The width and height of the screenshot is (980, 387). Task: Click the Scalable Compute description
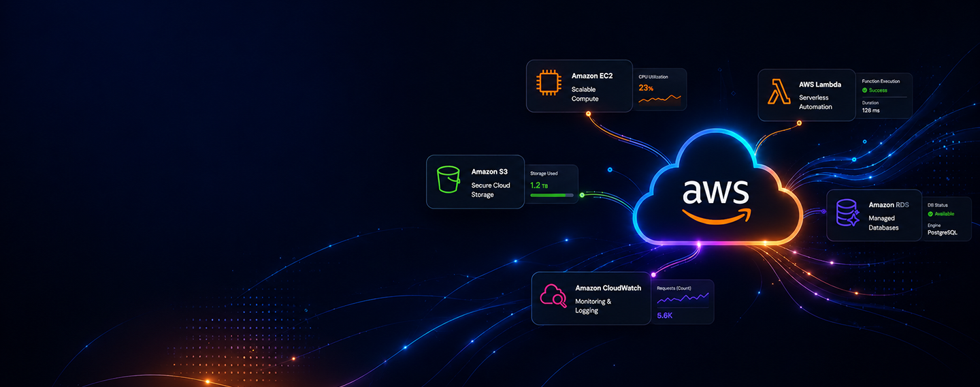(585, 93)
